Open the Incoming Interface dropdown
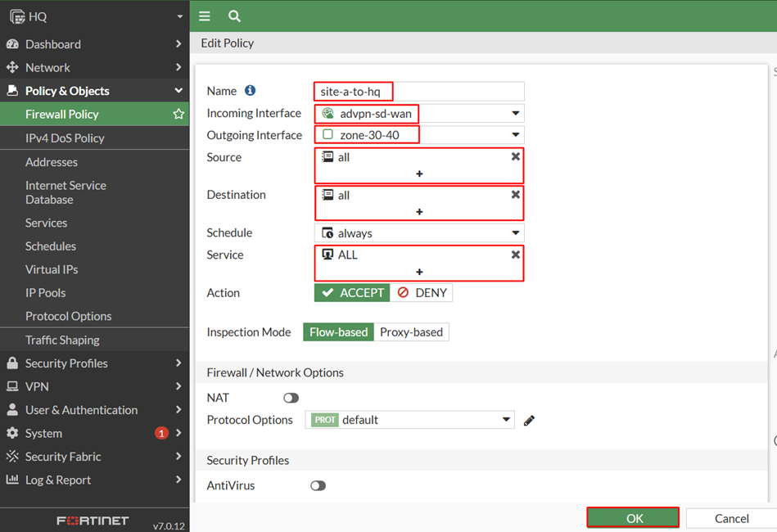Viewport: 777px width, 532px height. click(515, 114)
